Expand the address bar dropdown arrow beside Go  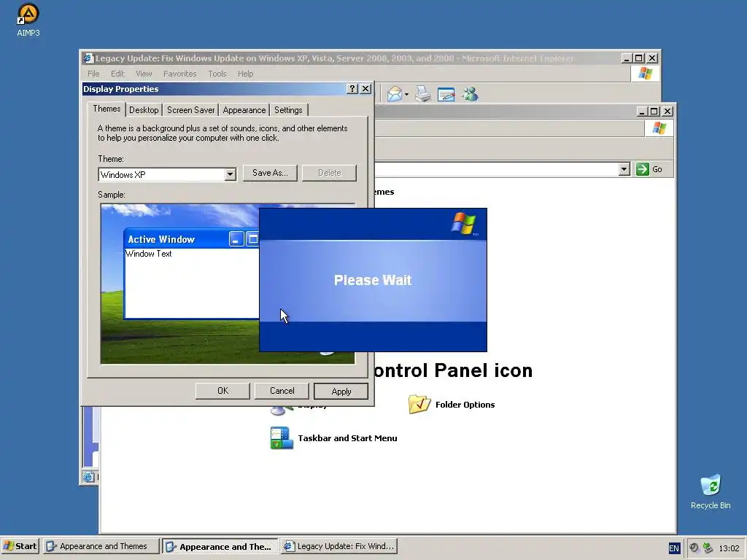(x=624, y=169)
